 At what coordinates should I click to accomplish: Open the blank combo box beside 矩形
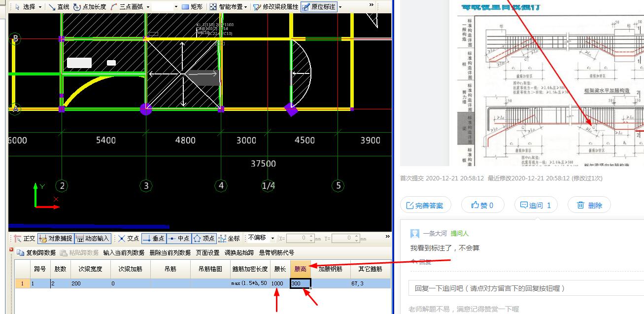pyautogui.click(x=165, y=7)
